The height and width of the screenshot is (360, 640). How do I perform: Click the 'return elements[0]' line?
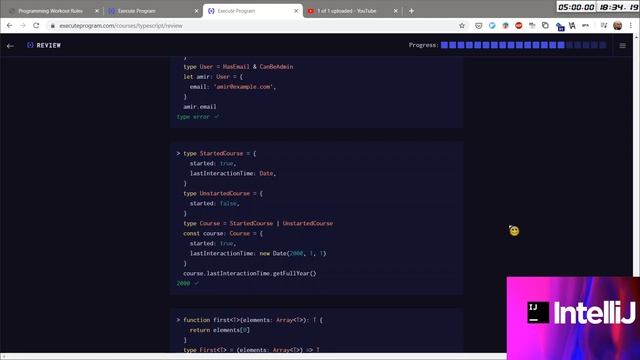(x=220, y=330)
